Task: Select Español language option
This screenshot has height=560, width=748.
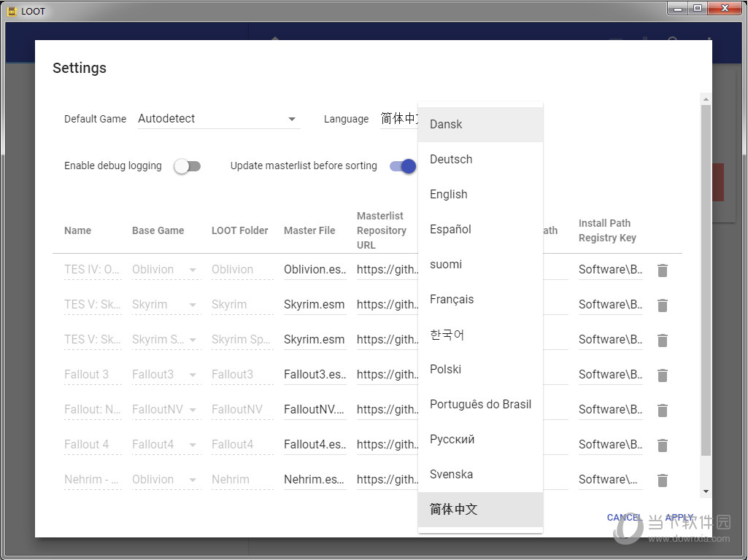Action: (x=480, y=229)
